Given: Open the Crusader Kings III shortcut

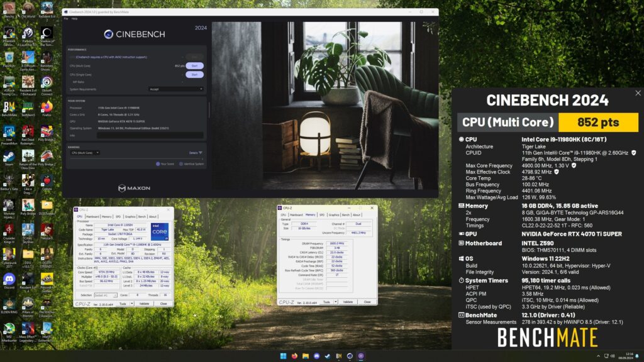Looking at the screenshot, I should pos(9,233).
